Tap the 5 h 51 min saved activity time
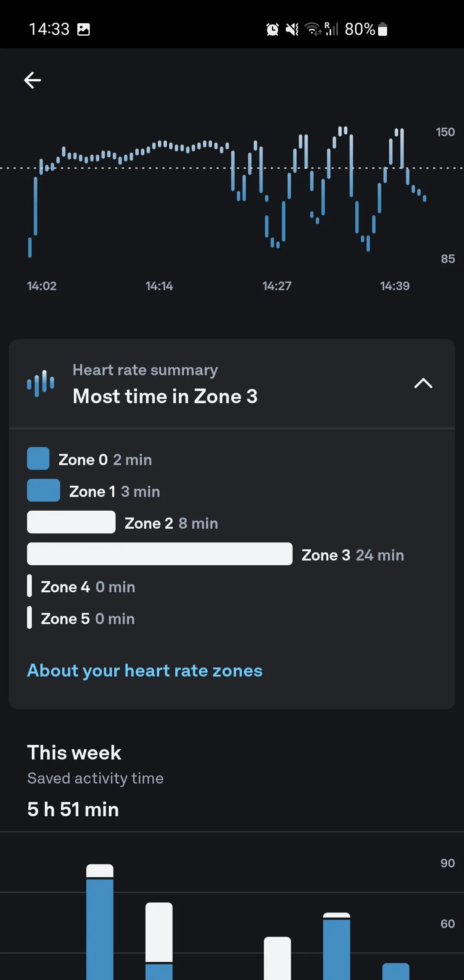The width and height of the screenshot is (464, 980). tap(73, 809)
